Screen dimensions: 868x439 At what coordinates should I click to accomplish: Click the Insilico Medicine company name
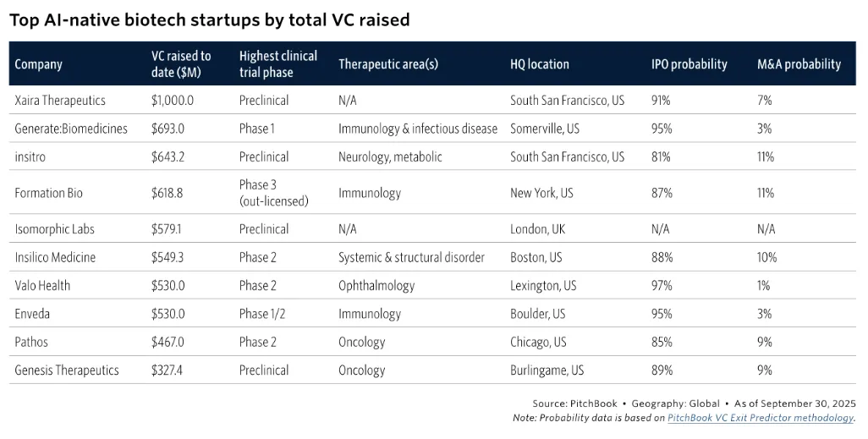click(x=55, y=257)
